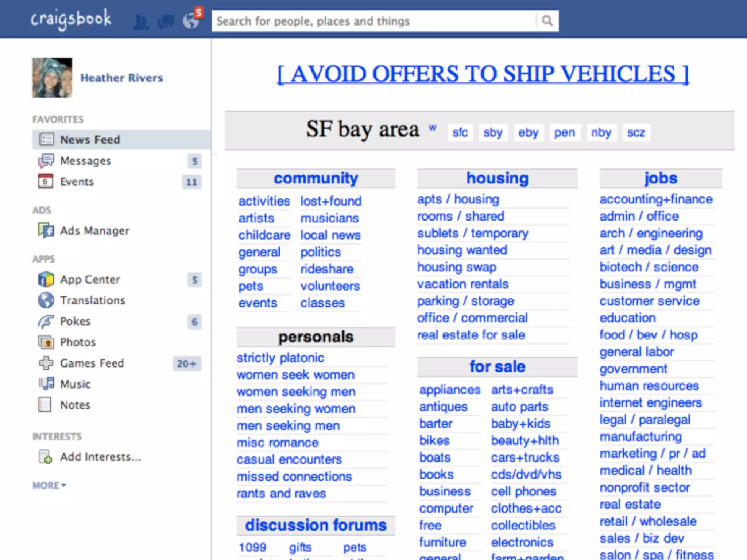Open missed connections personals
Image resolution: width=747 pixels, height=560 pixels.
point(294,477)
